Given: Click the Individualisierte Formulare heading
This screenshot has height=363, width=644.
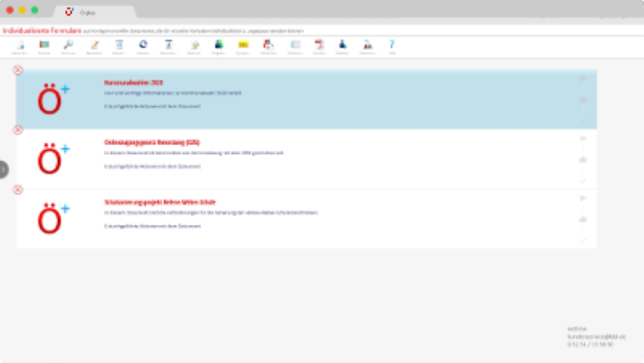Looking at the screenshot, I should point(42,31).
